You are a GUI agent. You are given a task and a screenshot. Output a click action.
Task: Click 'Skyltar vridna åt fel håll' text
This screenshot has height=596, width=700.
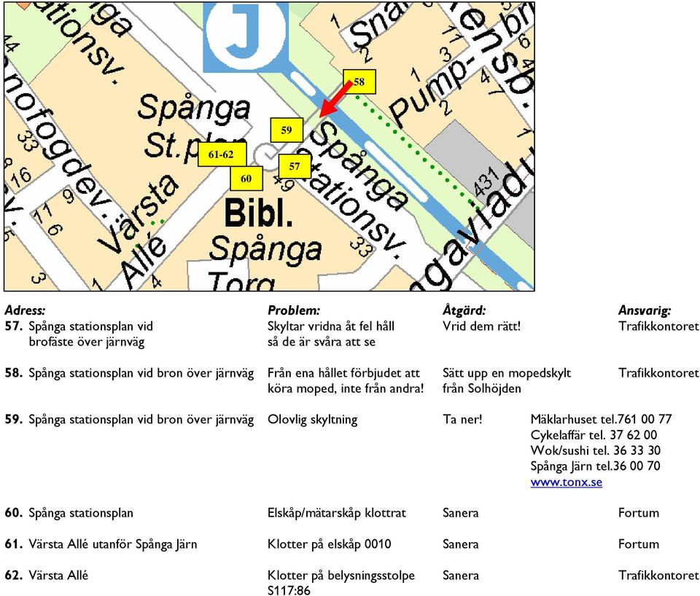331,326
